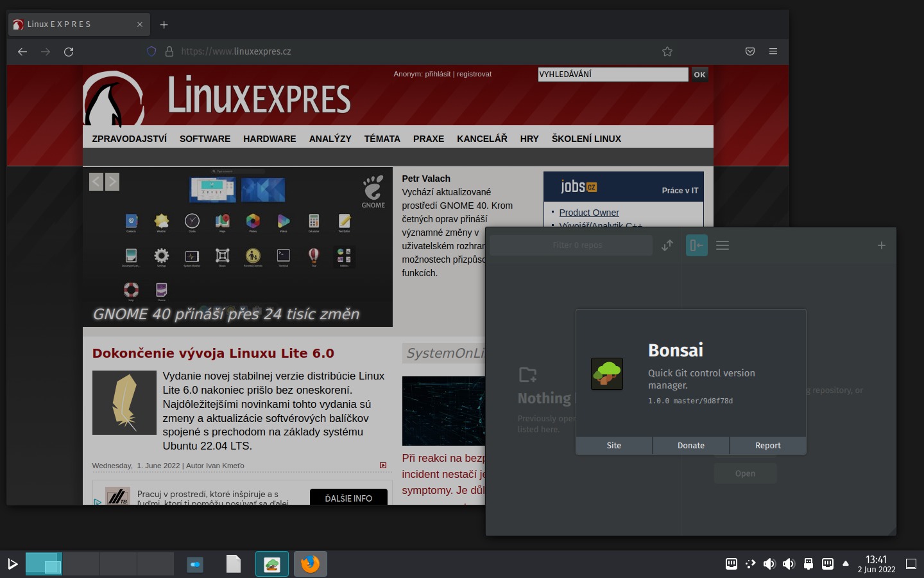924x578 pixels.
Task: Open the KANCELÁŘ menu section
Action: click(482, 139)
